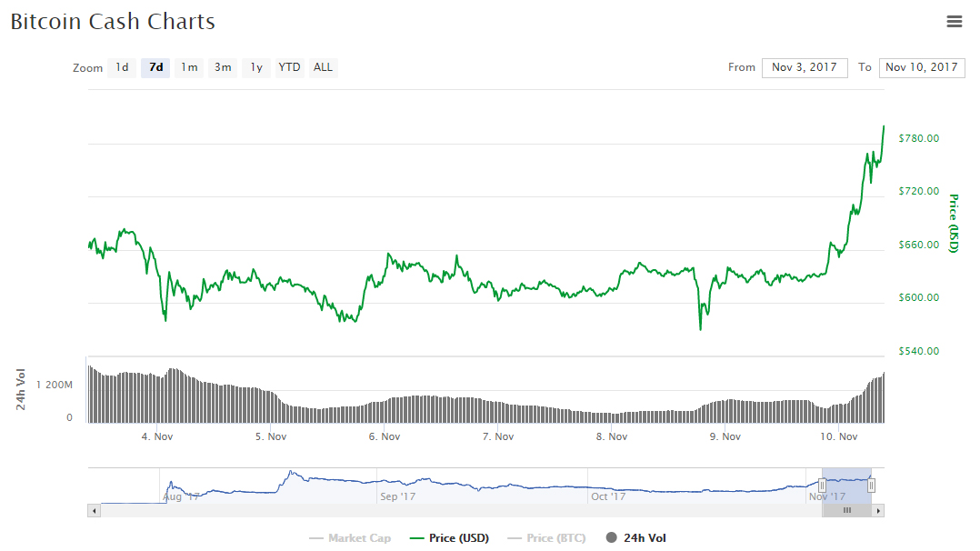Toggle 24h Vol series in legend
This screenshot has height=551, width=980.
coord(636,538)
